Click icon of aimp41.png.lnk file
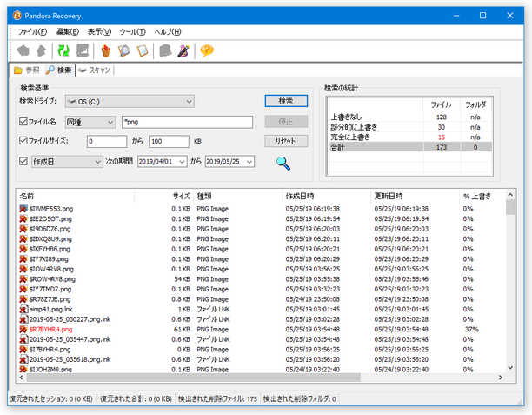Image resolution: width=532 pixels, height=415 pixels. pos(23,309)
